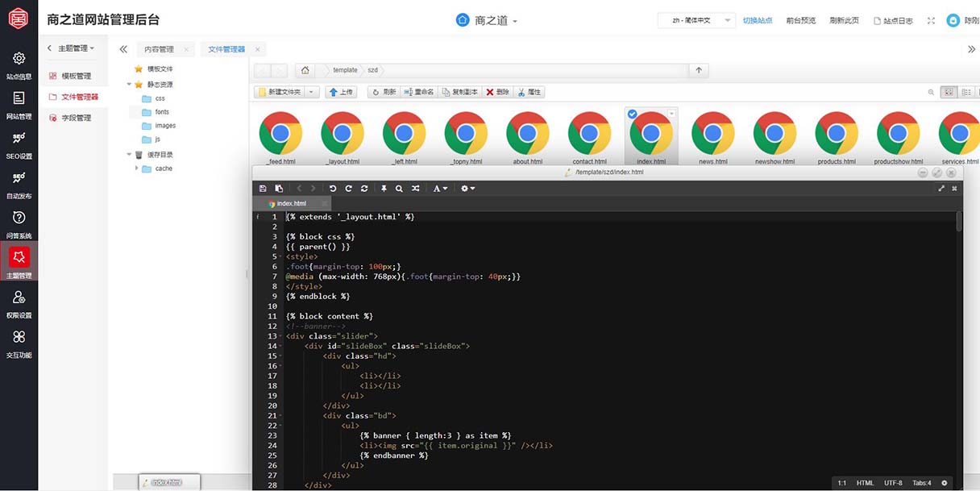Collapse the 缓存目录 tree node

(x=129, y=154)
